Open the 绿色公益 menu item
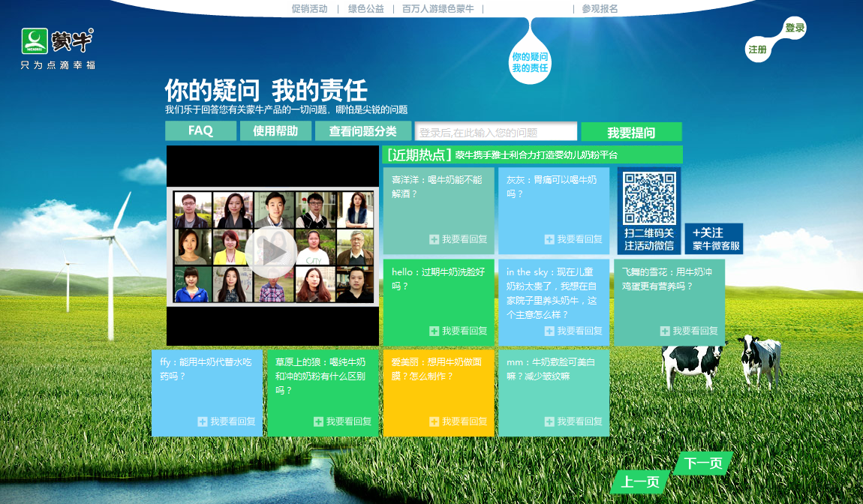863x504 pixels. point(366,9)
